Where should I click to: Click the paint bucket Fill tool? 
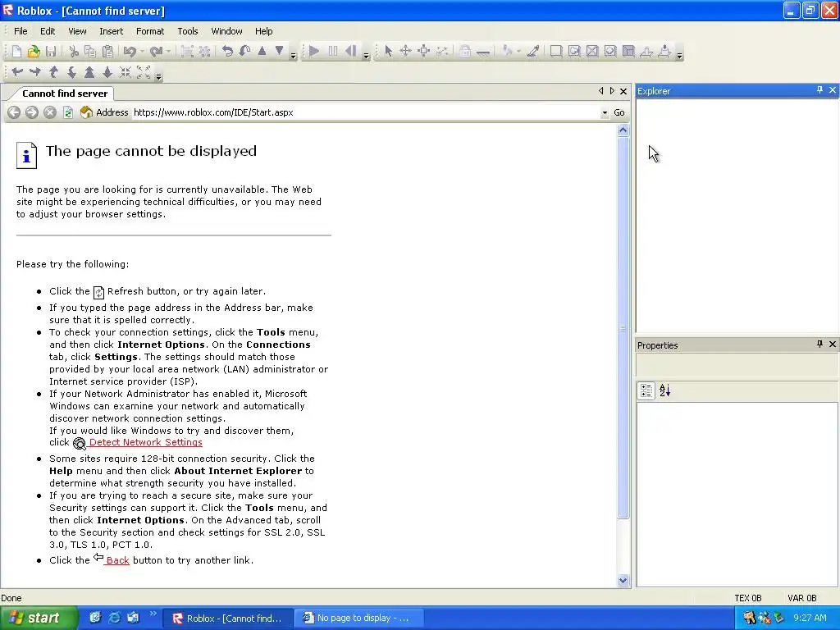(507, 52)
